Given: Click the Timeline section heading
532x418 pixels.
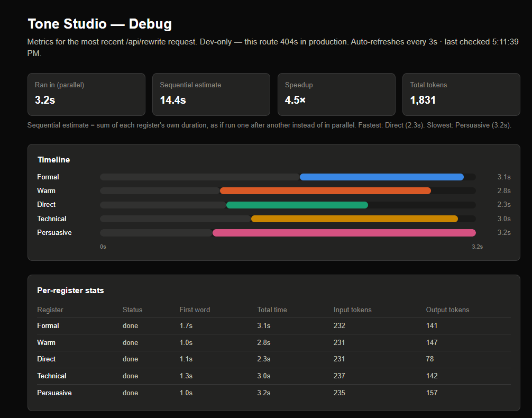Looking at the screenshot, I should (53, 160).
